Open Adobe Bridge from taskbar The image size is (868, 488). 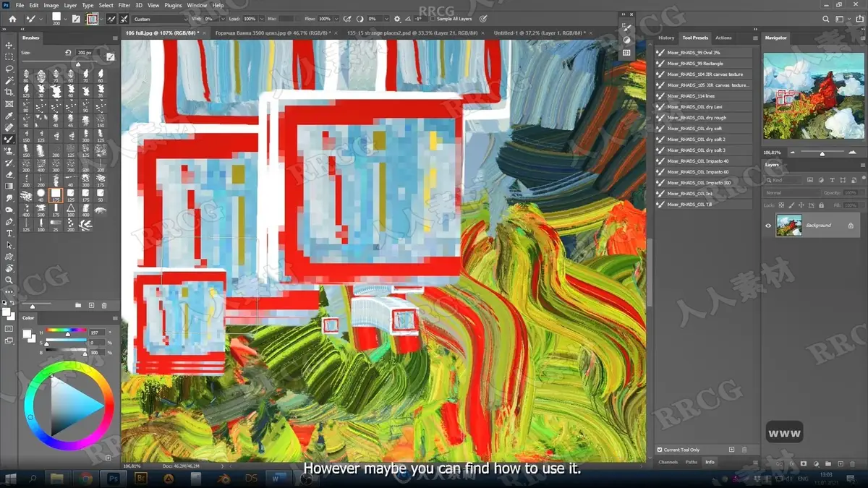141,478
